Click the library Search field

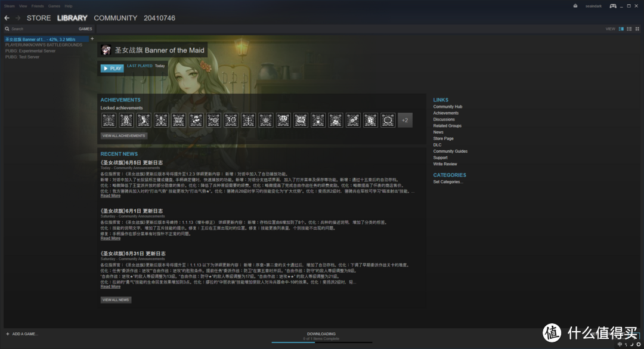[x=41, y=29]
